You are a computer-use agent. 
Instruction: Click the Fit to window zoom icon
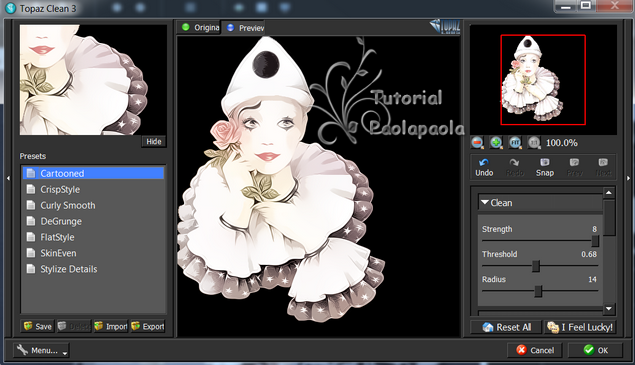515,143
